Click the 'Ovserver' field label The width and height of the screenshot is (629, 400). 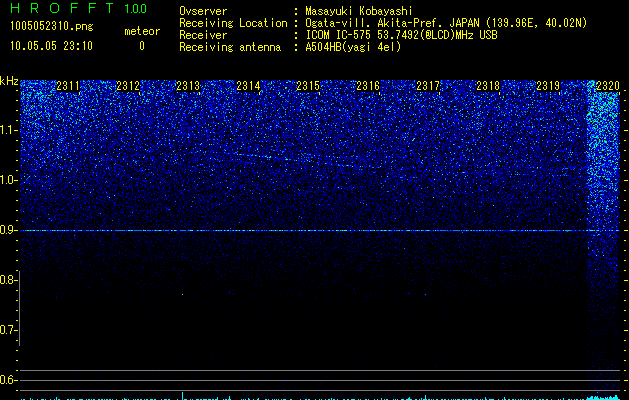[203, 11]
